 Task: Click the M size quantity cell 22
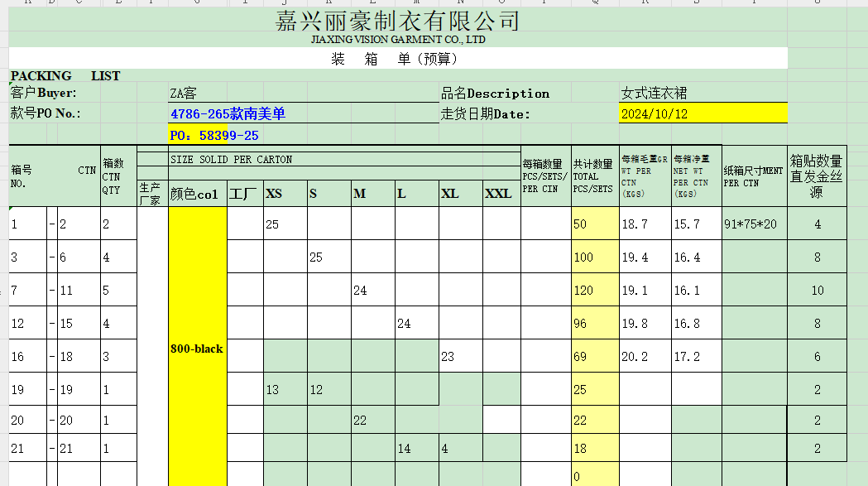tap(360, 421)
